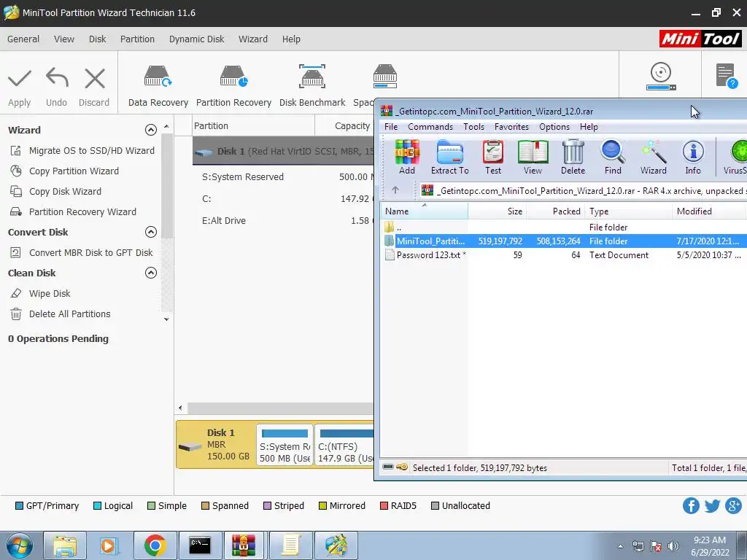This screenshot has width=747, height=560.
Task: Click the C:(NTFS) block in disk map
Action: click(x=345, y=446)
